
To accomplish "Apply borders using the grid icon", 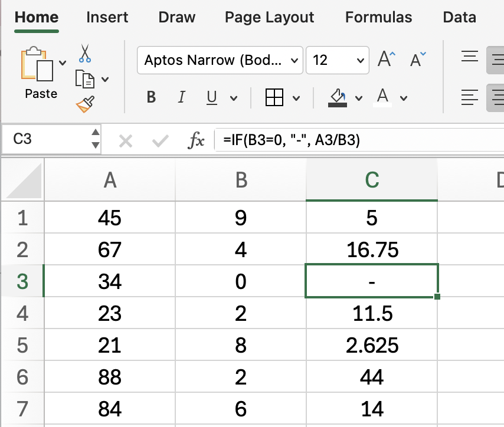I will (274, 97).
